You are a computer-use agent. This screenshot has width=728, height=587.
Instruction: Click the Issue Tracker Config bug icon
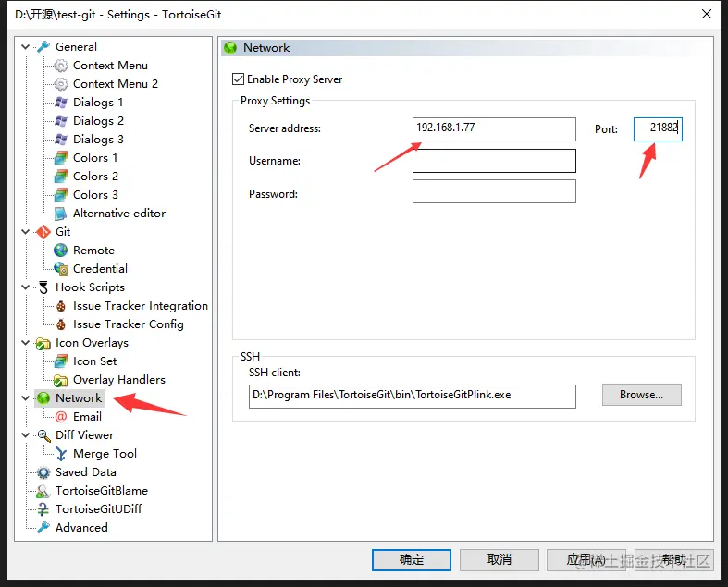click(61, 324)
